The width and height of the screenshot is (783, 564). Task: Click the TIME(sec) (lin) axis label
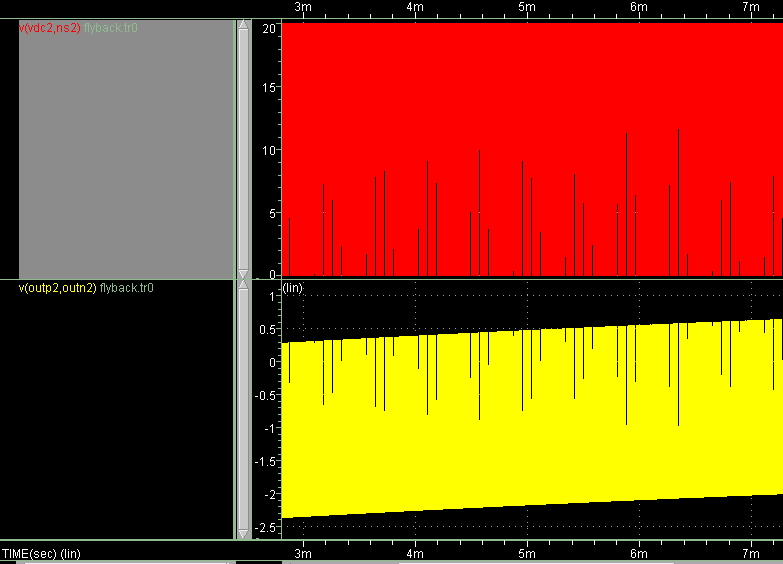[41, 554]
